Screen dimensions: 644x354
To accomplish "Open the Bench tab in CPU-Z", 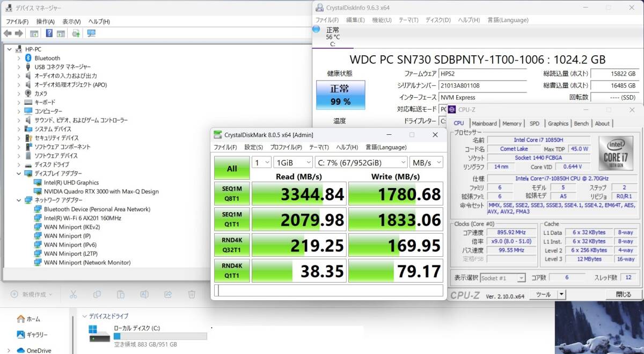I will tap(581, 124).
